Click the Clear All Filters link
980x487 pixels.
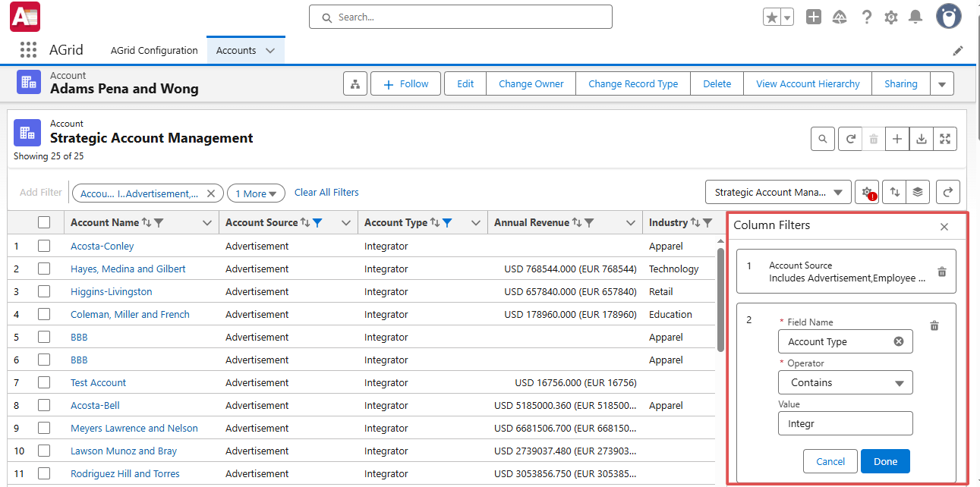[x=326, y=193]
